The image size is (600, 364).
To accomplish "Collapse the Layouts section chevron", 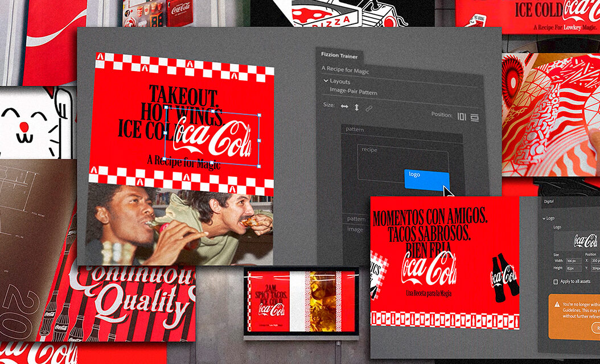I will click(326, 81).
